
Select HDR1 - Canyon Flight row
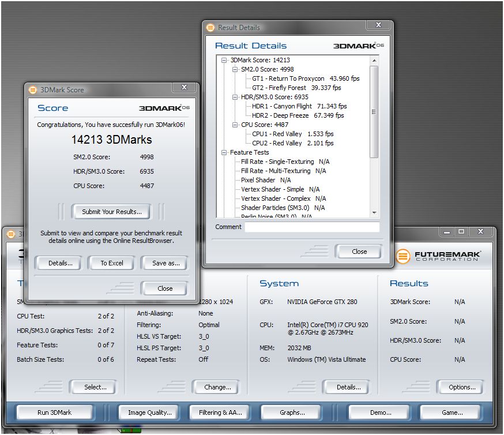point(299,106)
